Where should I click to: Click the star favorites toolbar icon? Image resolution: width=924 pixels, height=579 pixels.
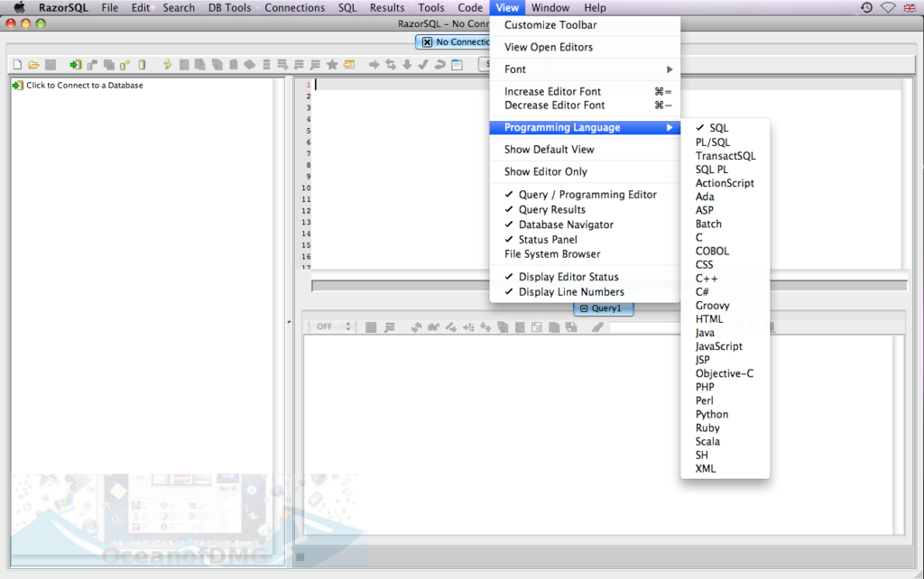pyautogui.click(x=332, y=65)
